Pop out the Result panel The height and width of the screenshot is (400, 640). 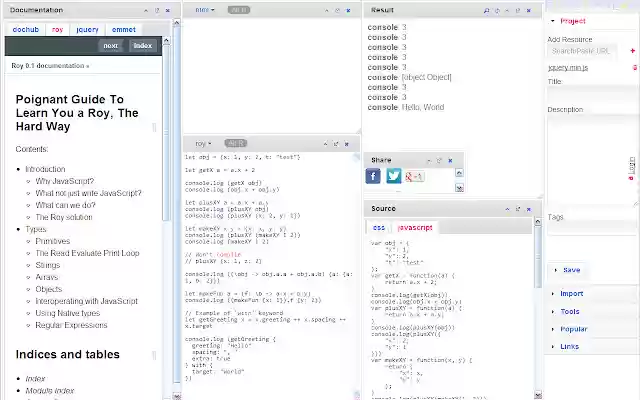click(518, 11)
